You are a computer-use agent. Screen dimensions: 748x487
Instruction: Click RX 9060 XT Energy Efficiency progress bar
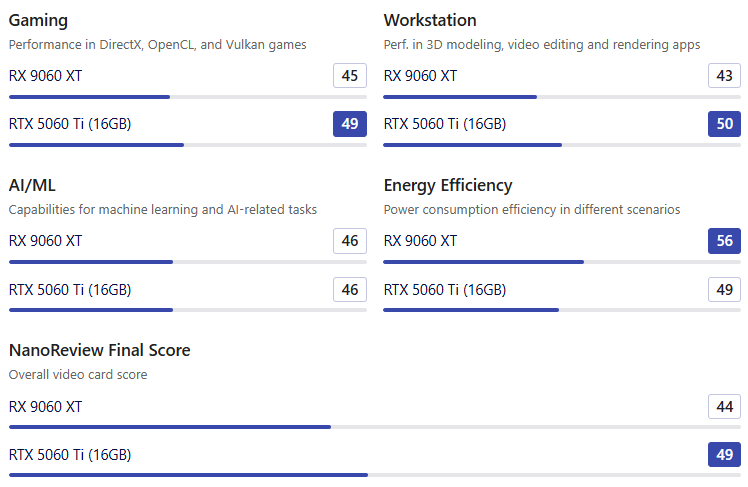click(x=562, y=262)
